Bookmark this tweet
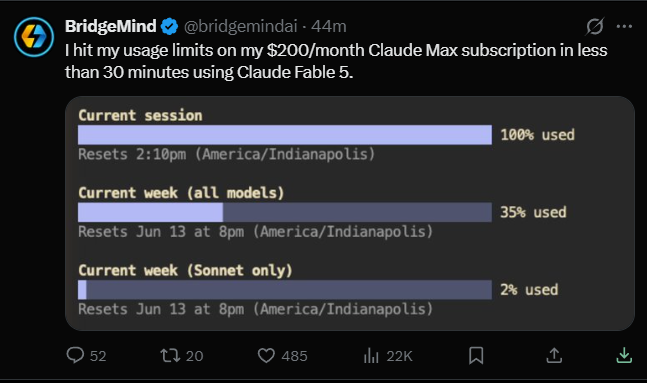The width and height of the screenshot is (647, 383). point(476,355)
